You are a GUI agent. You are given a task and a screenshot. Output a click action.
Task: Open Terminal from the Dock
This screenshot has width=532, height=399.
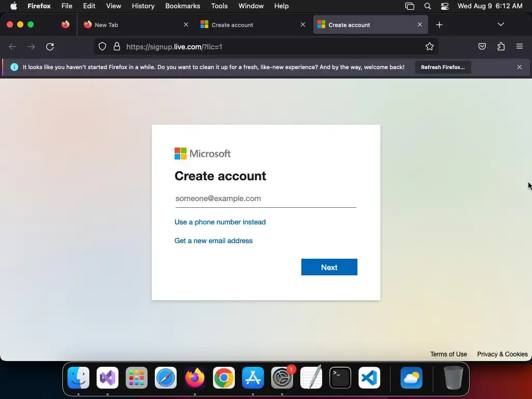point(340,378)
